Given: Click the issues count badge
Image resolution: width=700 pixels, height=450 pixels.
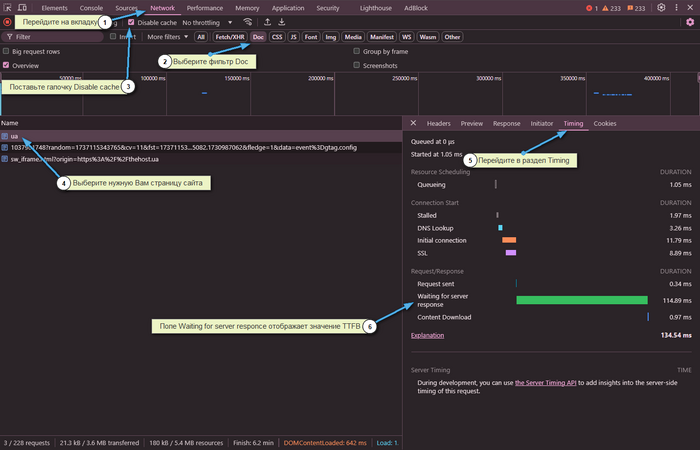Looking at the screenshot, I should pos(636,8).
